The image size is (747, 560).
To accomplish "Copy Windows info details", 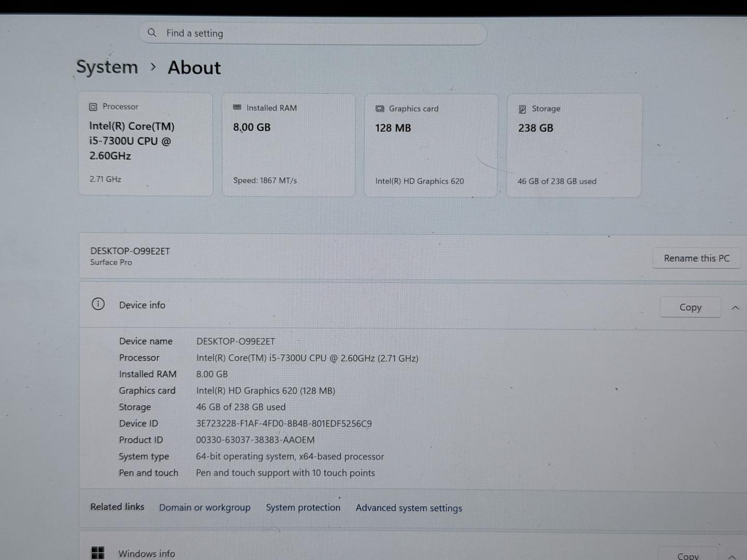I will (x=688, y=554).
